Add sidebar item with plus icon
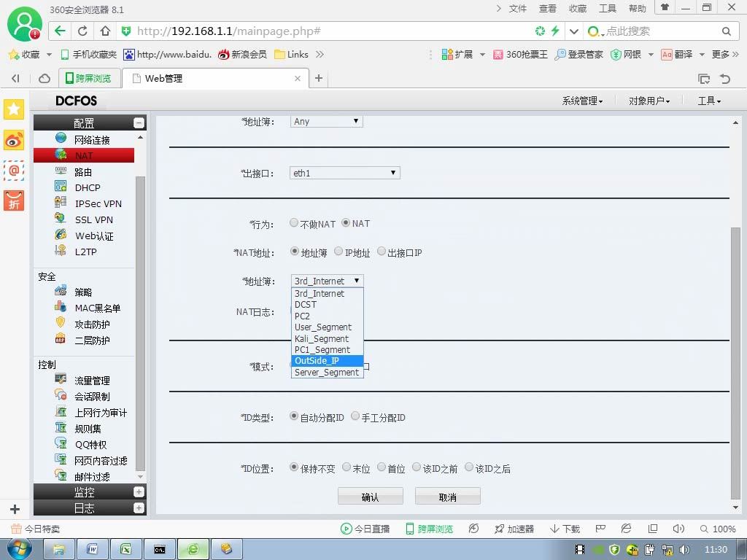 coord(15,508)
